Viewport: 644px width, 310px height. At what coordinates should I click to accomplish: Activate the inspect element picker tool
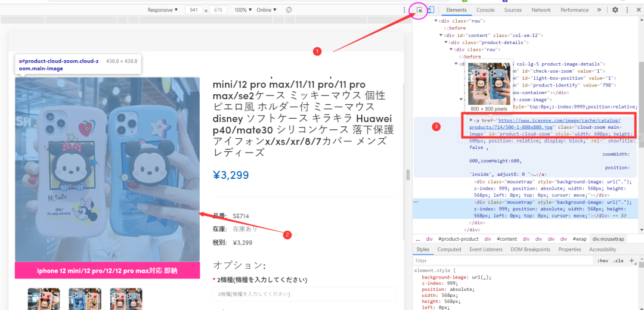420,10
